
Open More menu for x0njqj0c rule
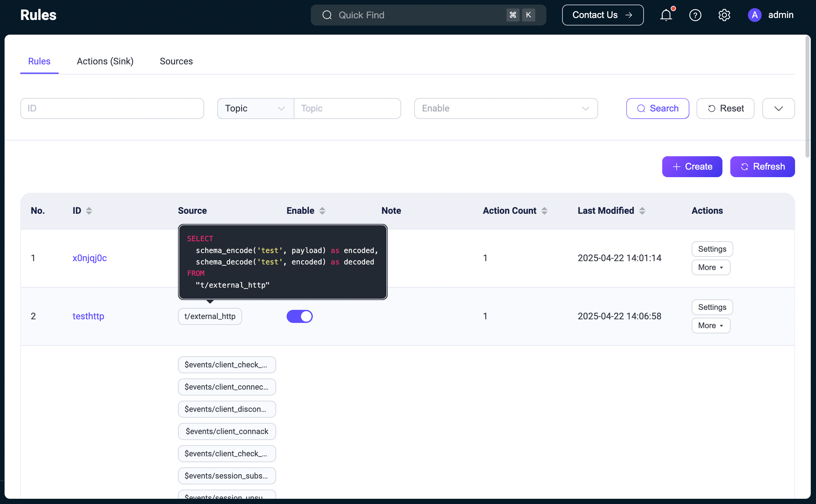[711, 267]
